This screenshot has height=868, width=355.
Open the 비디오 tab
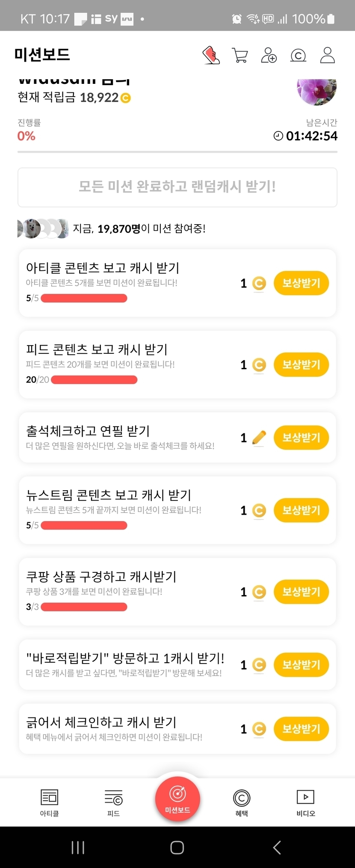(305, 803)
